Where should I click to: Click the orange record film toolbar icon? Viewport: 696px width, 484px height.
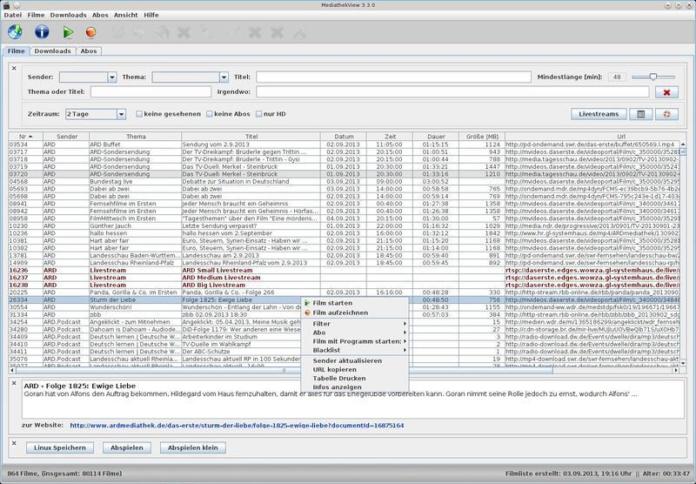click(x=91, y=31)
